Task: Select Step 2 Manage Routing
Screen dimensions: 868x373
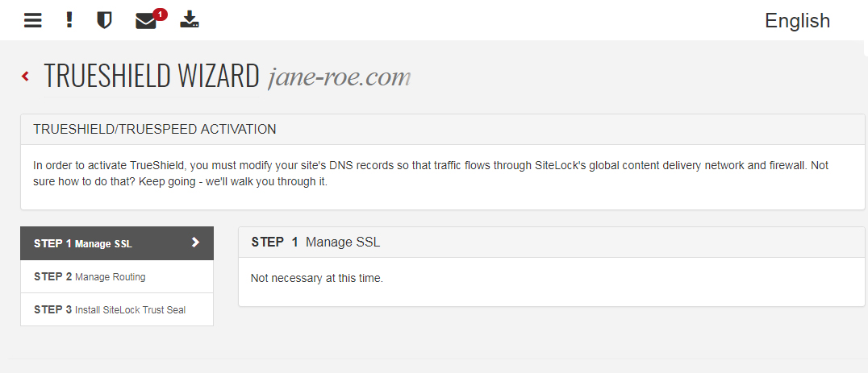Action: pos(117,276)
